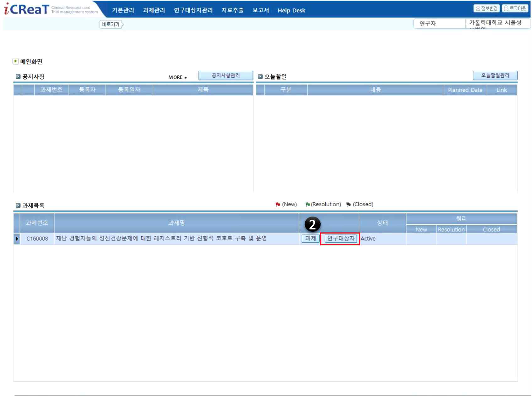
Task: Click the 상태 column header
Action: click(382, 223)
